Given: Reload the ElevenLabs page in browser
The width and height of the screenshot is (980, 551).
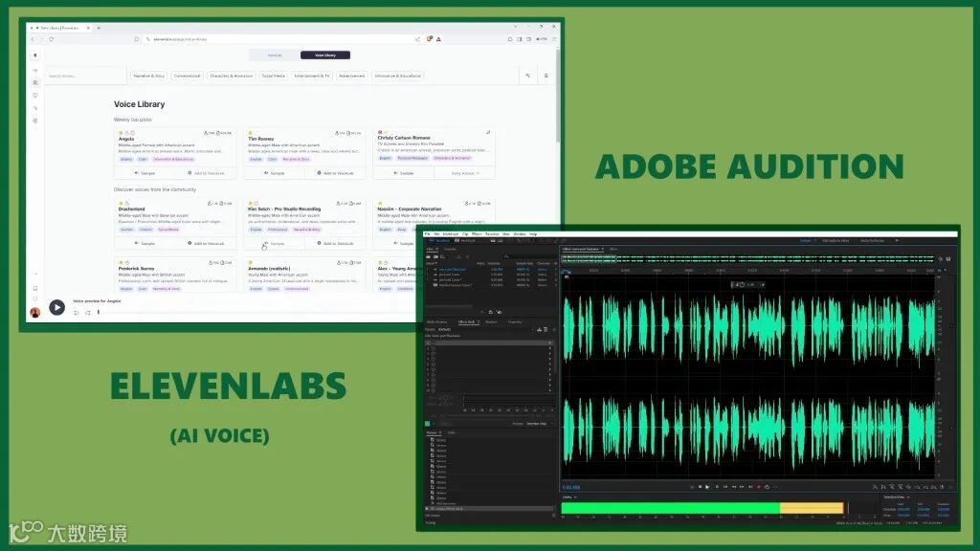Looking at the screenshot, I should [52, 38].
